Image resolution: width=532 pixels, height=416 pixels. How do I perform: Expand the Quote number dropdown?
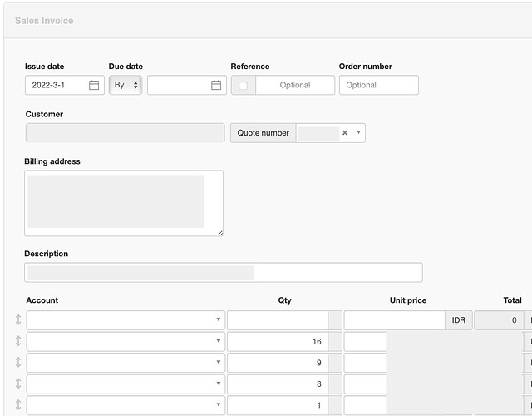[x=358, y=132]
